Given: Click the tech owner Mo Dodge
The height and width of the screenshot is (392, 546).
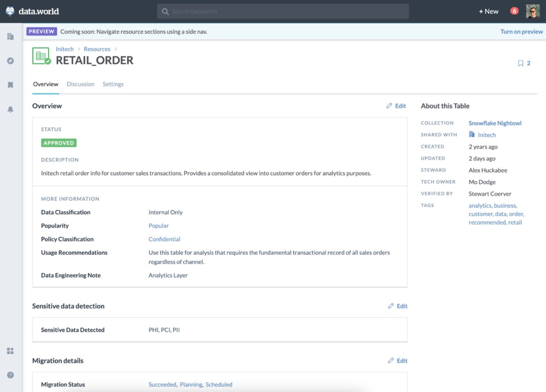Looking at the screenshot, I should point(482,182).
